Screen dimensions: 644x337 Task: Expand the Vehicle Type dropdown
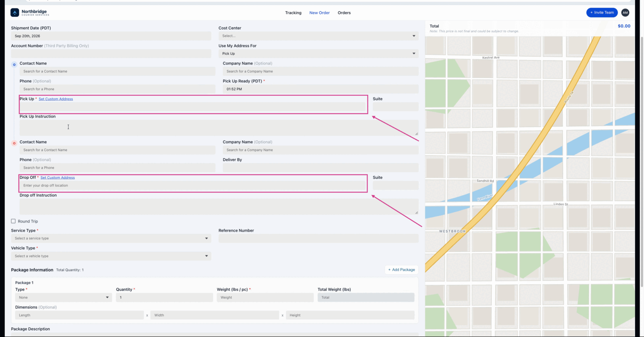pos(111,256)
